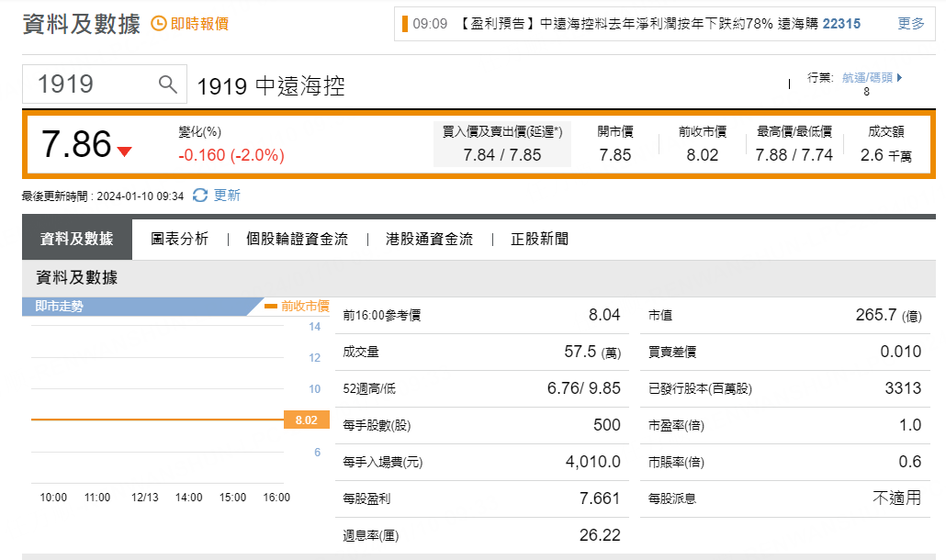Screen dimensions: 946x560
Task: Click the 航運/碼頭 industry link
Action: tap(868, 78)
